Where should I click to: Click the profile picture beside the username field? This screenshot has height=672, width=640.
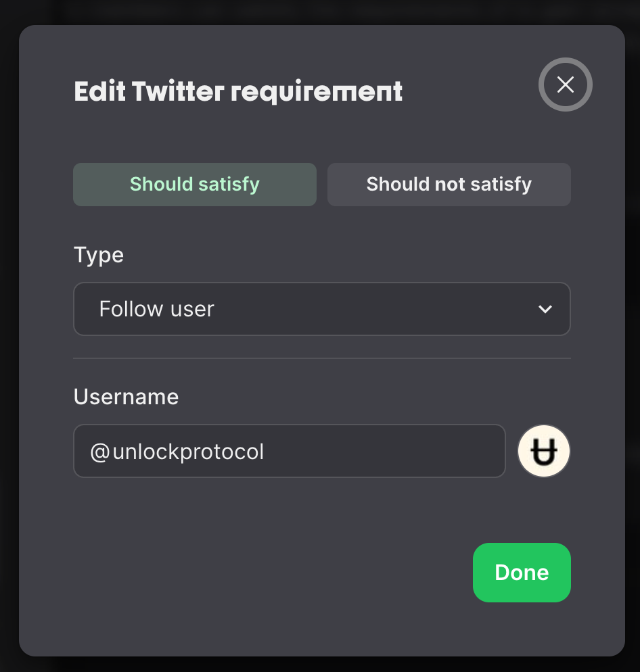(x=543, y=451)
